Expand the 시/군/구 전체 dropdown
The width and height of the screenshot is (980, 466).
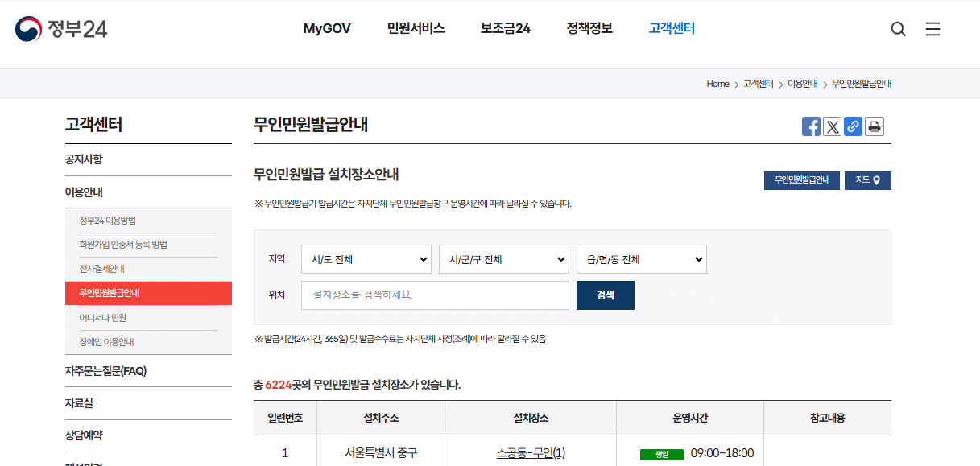point(503,259)
